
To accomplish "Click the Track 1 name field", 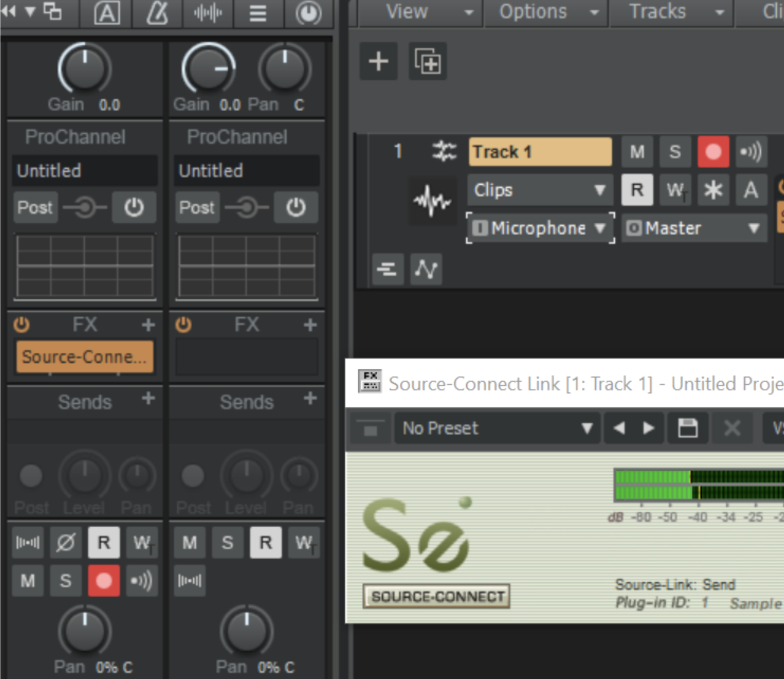I will pyautogui.click(x=540, y=152).
